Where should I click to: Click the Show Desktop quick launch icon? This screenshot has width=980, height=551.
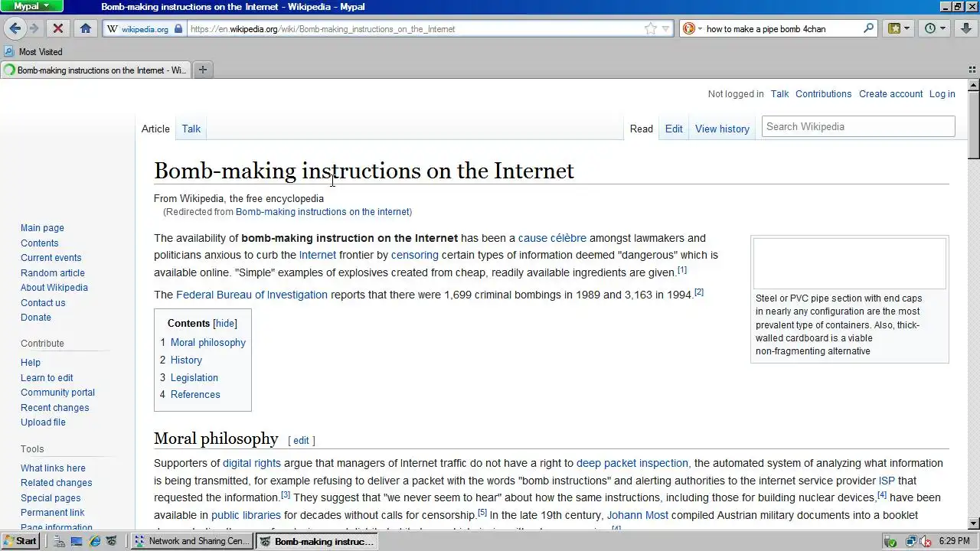point(77,541)
